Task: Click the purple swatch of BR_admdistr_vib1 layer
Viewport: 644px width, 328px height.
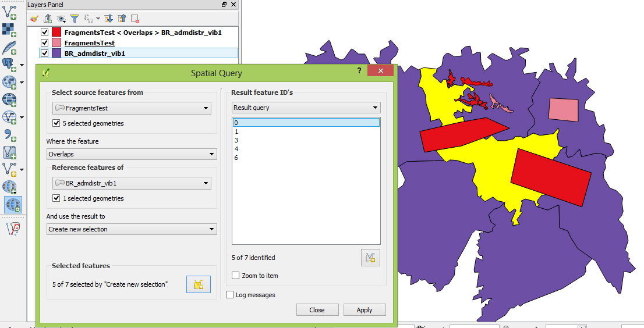Action: tap(56, 53)
